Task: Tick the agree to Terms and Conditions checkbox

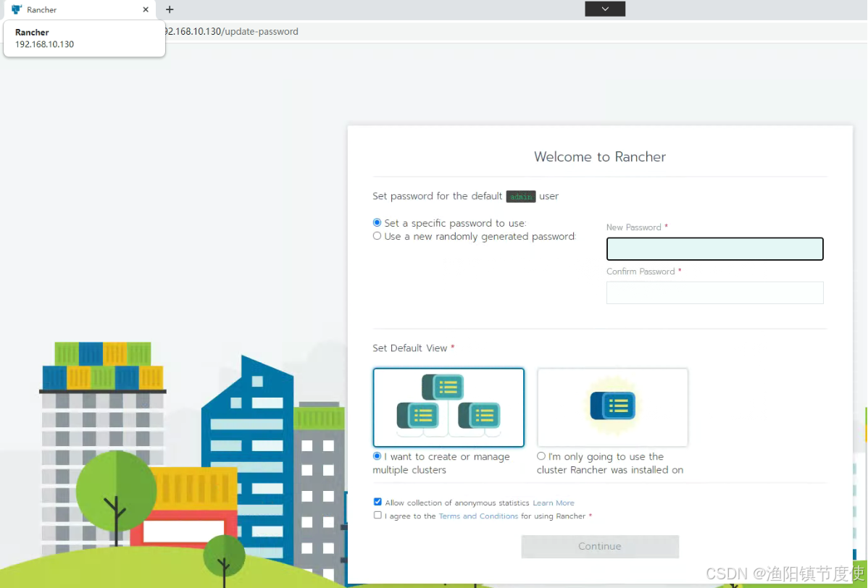Action: point(377,515)
